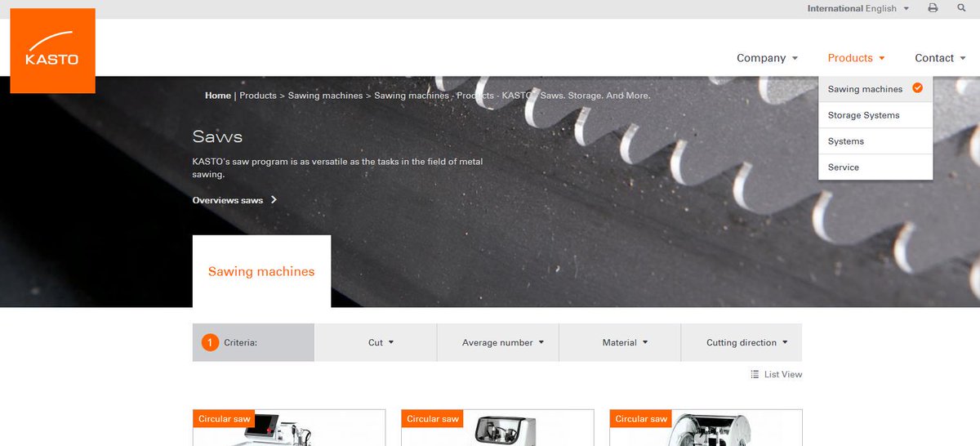Collapse the Products menu
This screenshot has width=980, height=446.
(856, 58)
